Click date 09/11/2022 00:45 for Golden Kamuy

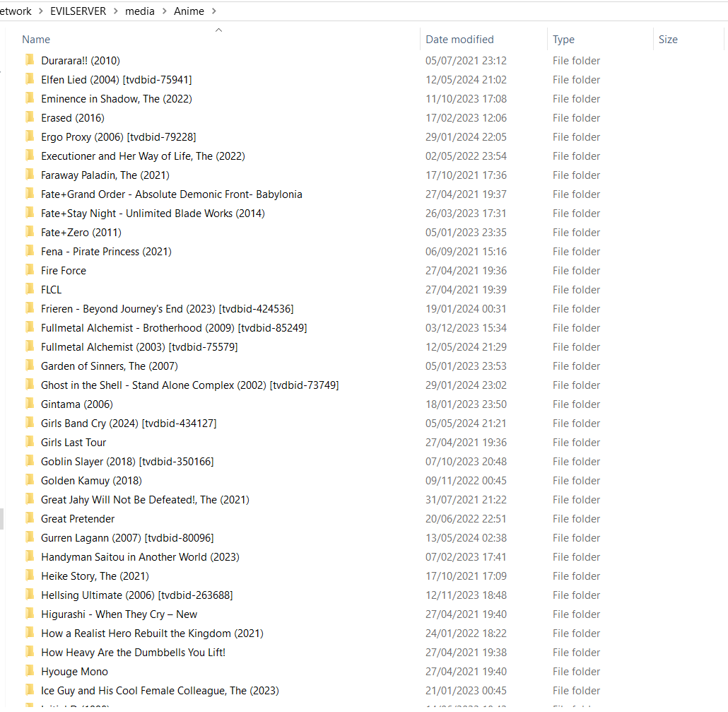(x=466, y=480)
